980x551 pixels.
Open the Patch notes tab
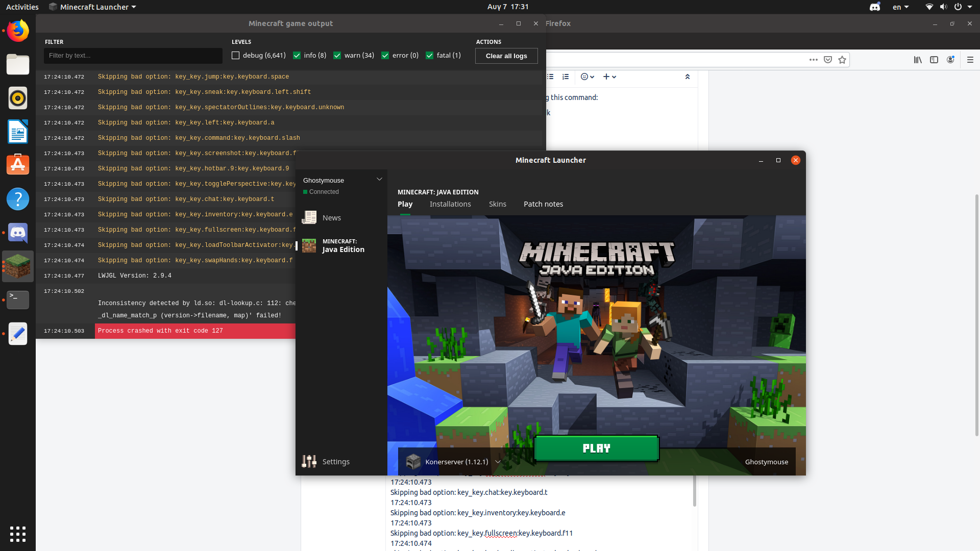(543, 204)
